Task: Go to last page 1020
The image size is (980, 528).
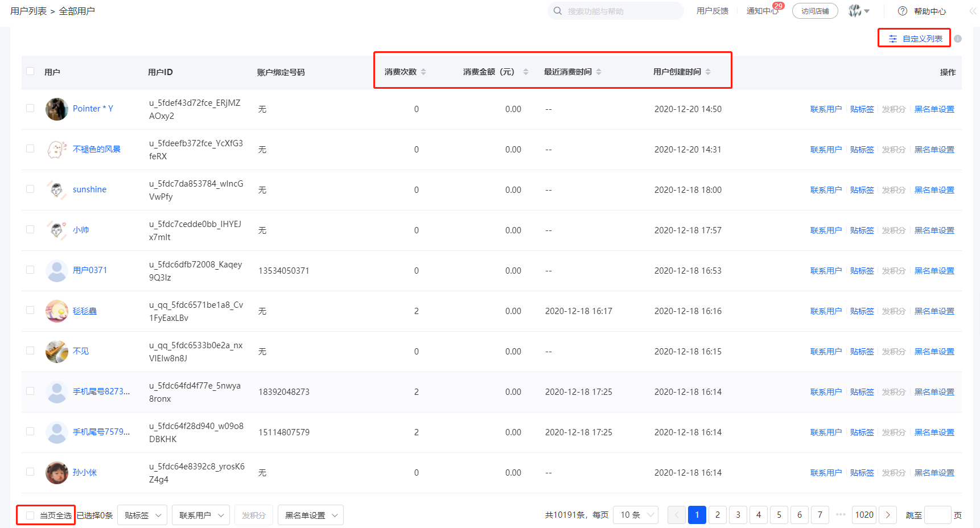Action: pos(864,515)
